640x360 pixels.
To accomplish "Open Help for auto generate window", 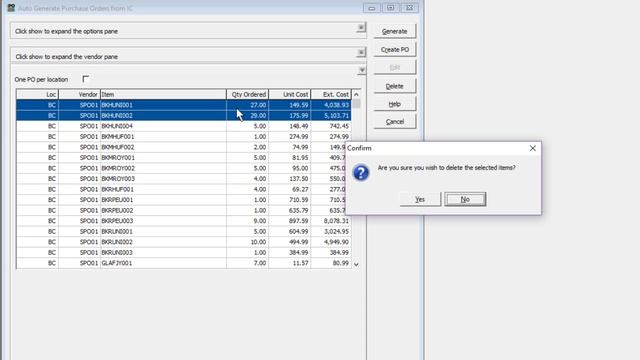I will coord(394,104).
